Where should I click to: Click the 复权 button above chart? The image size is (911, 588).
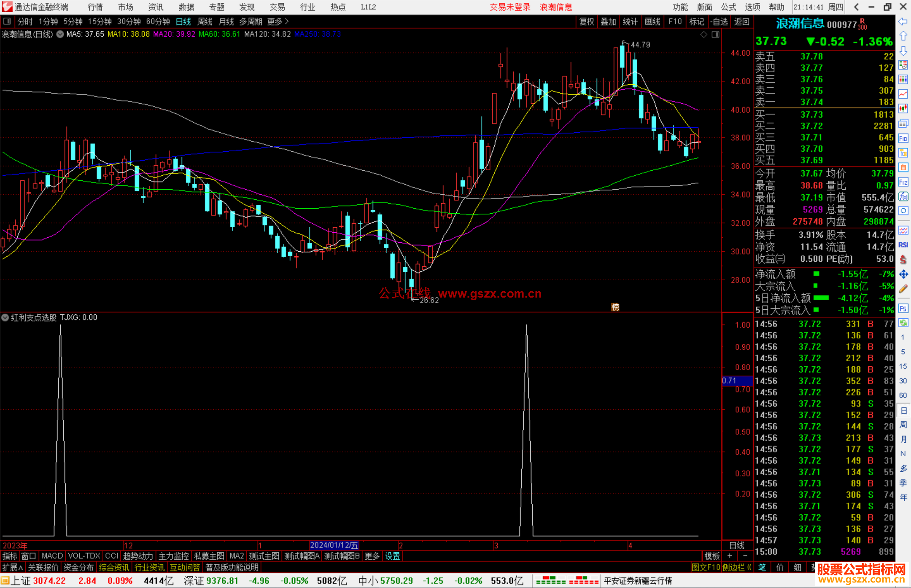586,21
